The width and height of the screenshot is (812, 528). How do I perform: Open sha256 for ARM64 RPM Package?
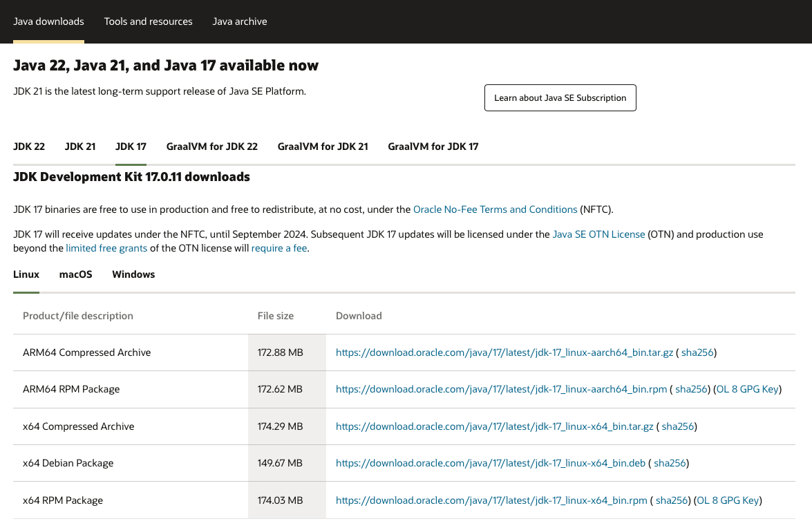point(691,389)
